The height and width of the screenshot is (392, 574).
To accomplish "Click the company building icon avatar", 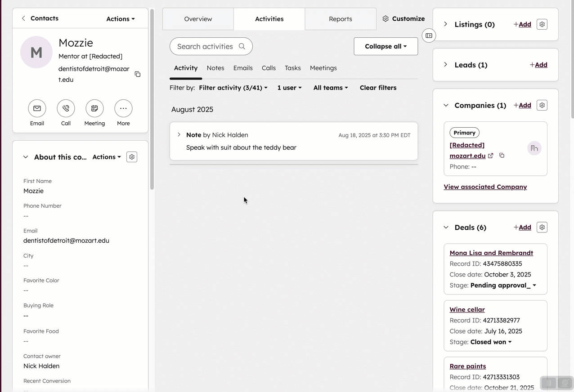I will click(534, 148).
